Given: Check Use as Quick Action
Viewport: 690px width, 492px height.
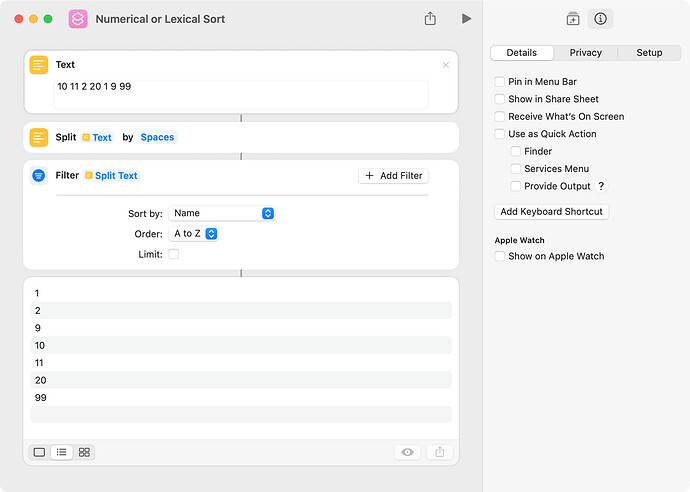Looking at the screenshot, I should click(499, 134).
